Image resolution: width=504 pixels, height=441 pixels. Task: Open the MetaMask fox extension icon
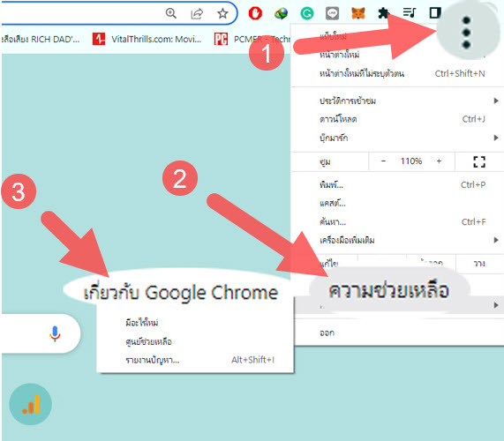pyautogui.click(x=358, y=13)
